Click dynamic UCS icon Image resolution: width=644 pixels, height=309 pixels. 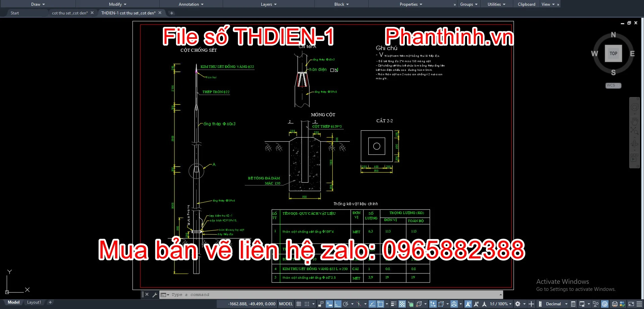(433, 304)
